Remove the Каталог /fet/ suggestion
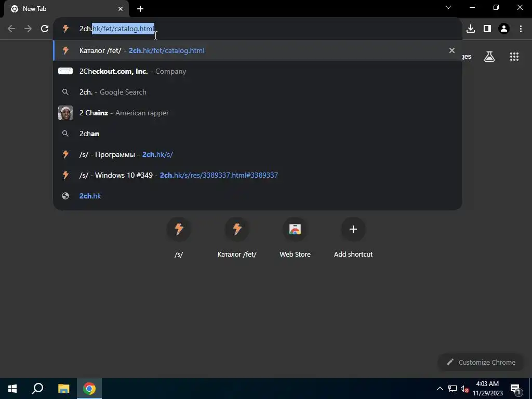The image size is (532, 399). (451, 50)
